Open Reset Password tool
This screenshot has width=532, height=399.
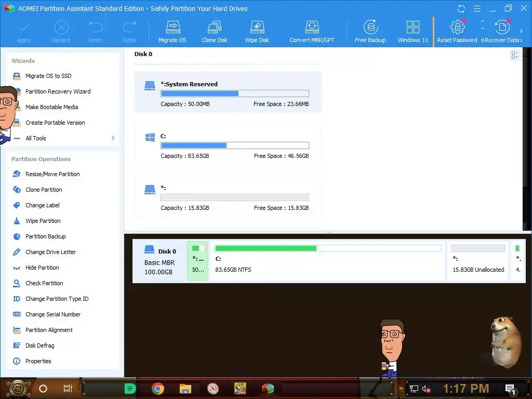point(457,32)
